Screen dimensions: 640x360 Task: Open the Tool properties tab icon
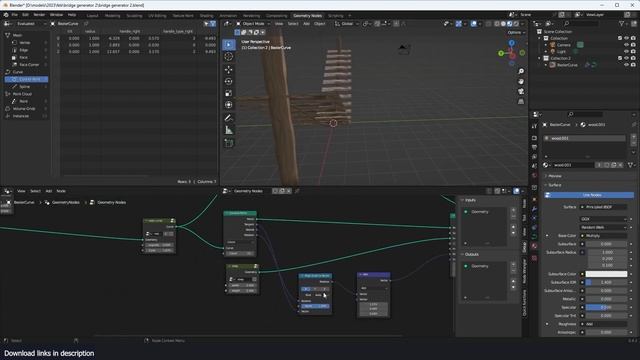(x=534, y=127)
